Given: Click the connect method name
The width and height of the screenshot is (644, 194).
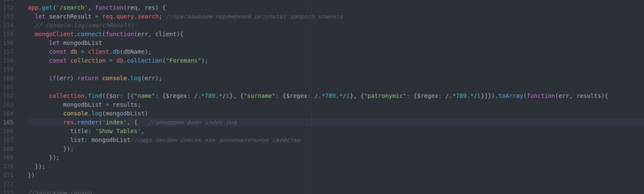Looking at the screenshot, I should 90,34.
